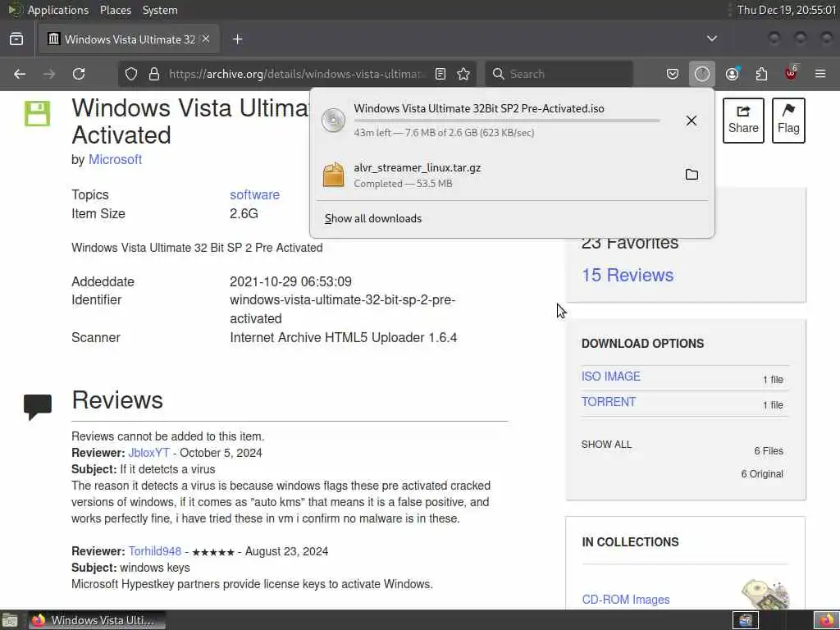This screenshot has height=630, width=840.
Task: Click the Share button
Action: click(743, 121)
